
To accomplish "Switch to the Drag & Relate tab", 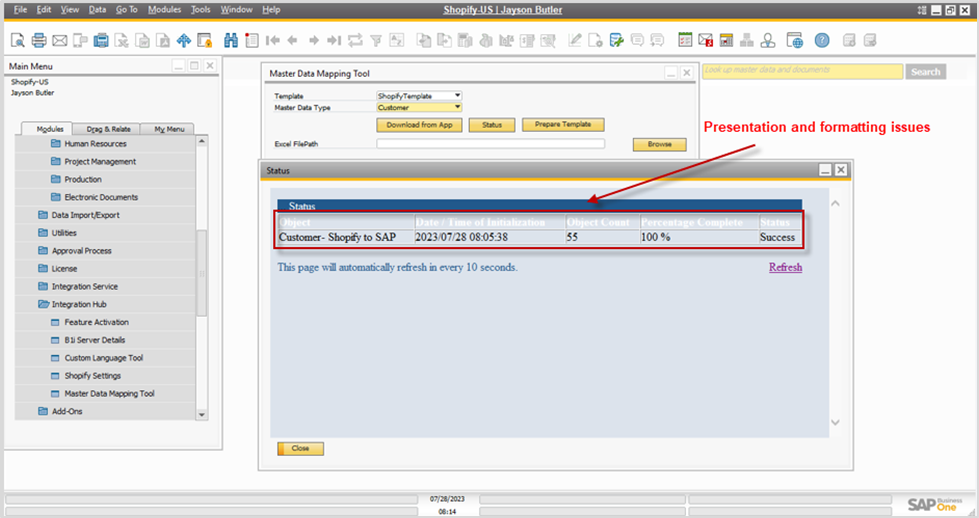I will pyautogui.click(x=108, y=129).
